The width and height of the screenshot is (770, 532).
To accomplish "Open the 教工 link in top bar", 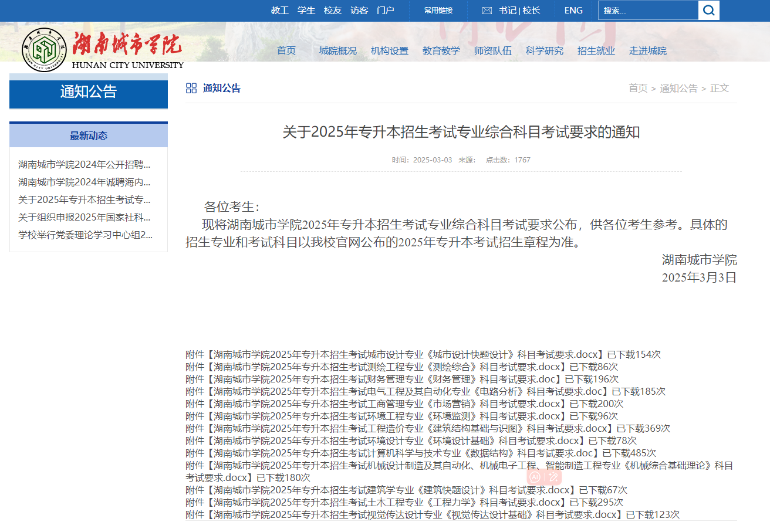I will (x=280, y=11).
